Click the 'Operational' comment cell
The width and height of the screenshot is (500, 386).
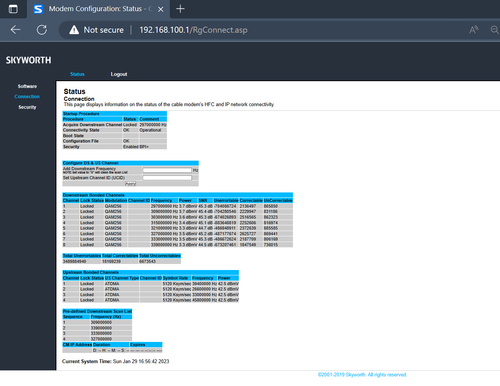(150, 130)
